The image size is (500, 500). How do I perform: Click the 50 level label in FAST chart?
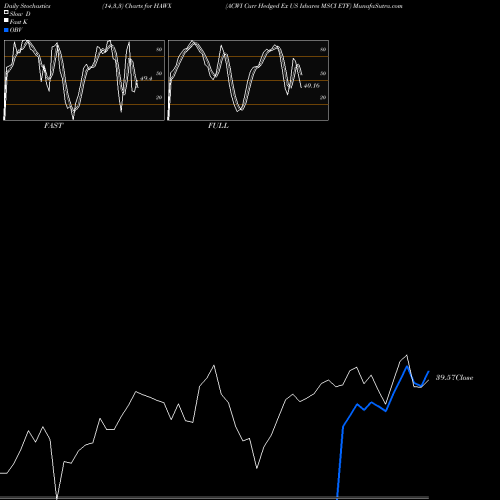[159, 73]
